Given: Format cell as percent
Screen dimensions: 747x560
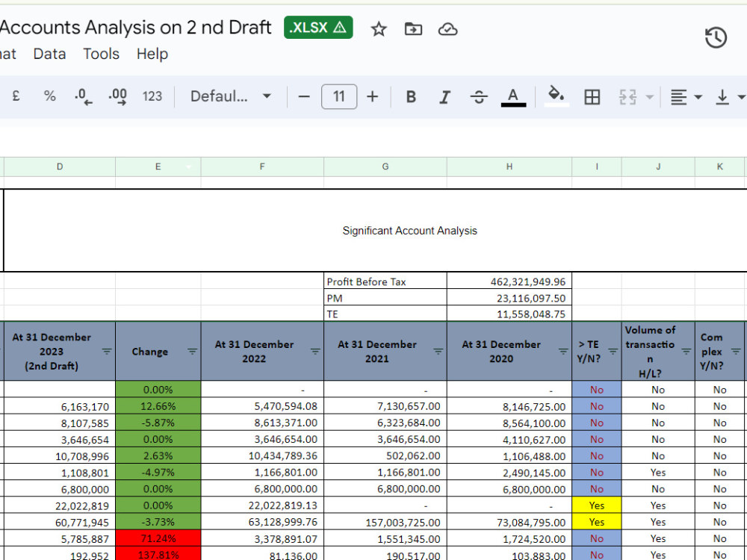Looking at the screenshot, I should [x=49, y=96].
